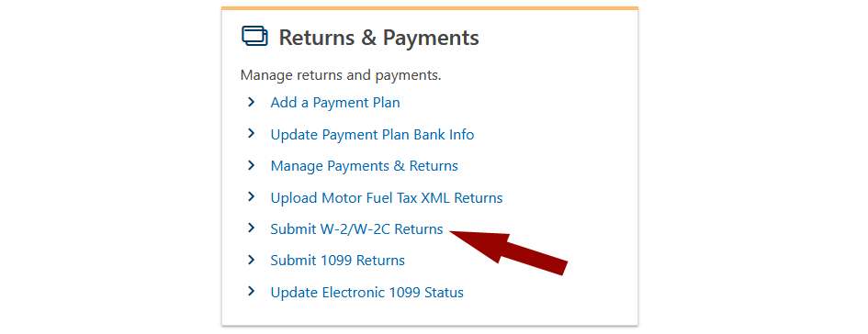Click the arrow beside Upload Motor Fuel Tax XML Returns
The width and height of the screenshot is (868, 334).
[x=252, y=196]
